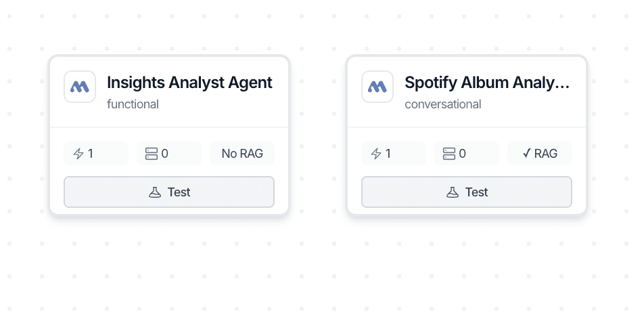This screenshot has height=325, width=644.
Task: Select the RAG enabled badge
Action: pos(540,154)
